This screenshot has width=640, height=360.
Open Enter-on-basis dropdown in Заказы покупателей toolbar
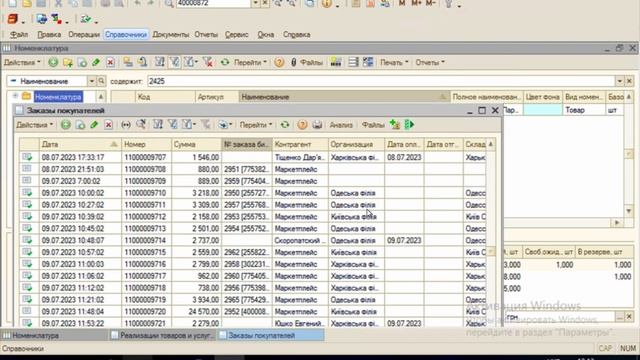click(x=225, y=125)
